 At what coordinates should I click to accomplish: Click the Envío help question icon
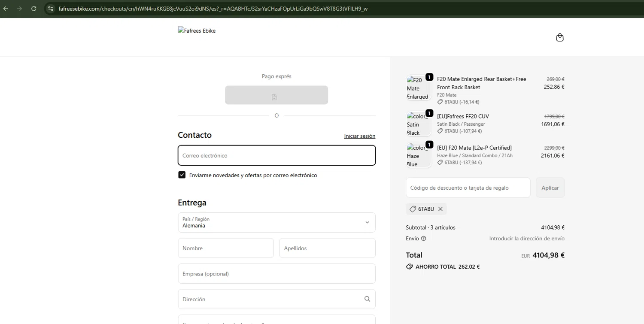pyautogui.click(x=424, y=239)
